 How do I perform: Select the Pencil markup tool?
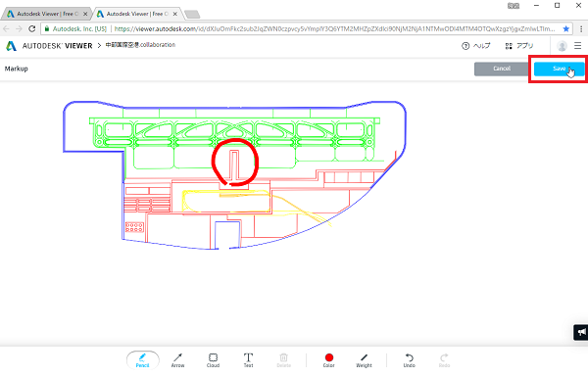pos(142,360)
